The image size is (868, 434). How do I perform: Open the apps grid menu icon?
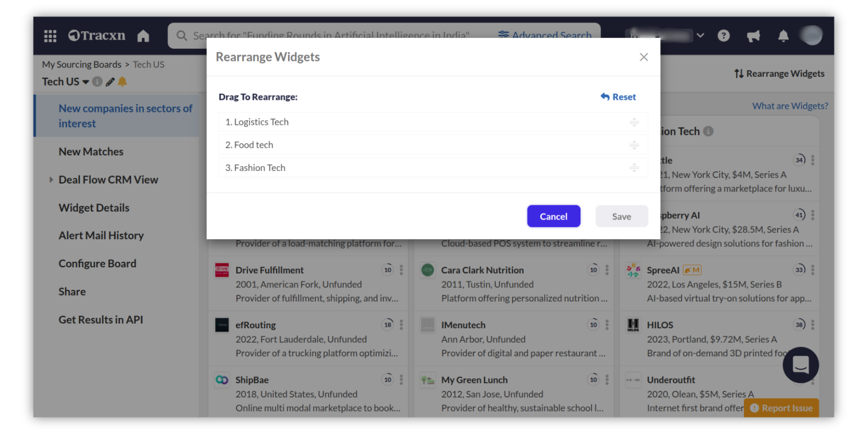(x=50, y=36)
